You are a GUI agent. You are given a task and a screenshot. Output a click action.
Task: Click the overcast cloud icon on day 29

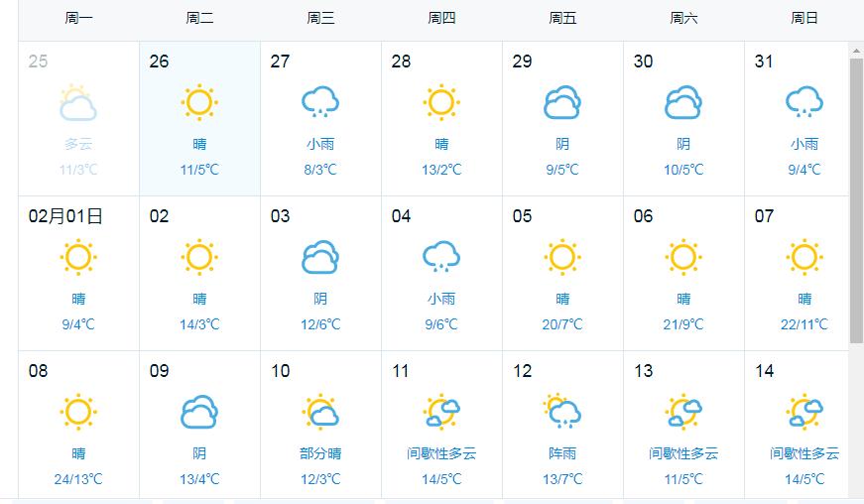562,102
